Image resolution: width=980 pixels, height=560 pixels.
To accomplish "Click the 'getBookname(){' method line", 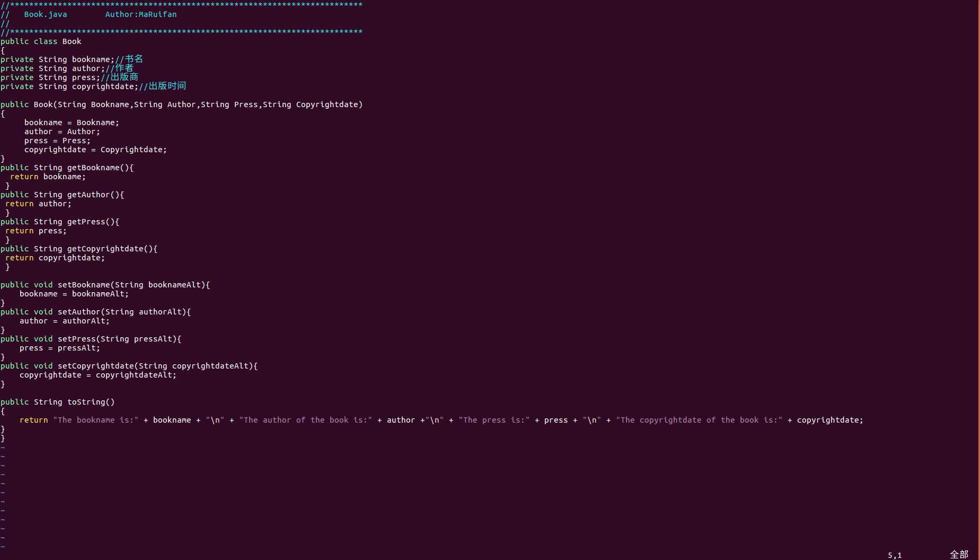I will click(x=67, y=168).
